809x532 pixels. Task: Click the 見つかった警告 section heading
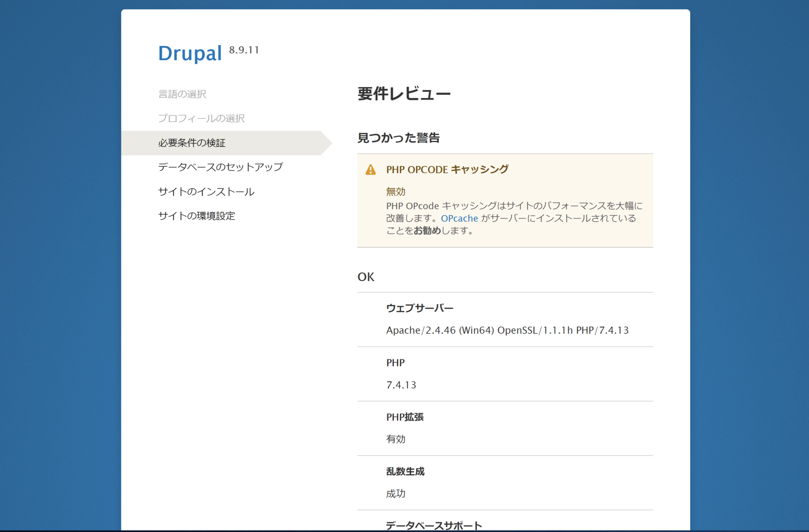pyautogui.click(x=399, y=138)
